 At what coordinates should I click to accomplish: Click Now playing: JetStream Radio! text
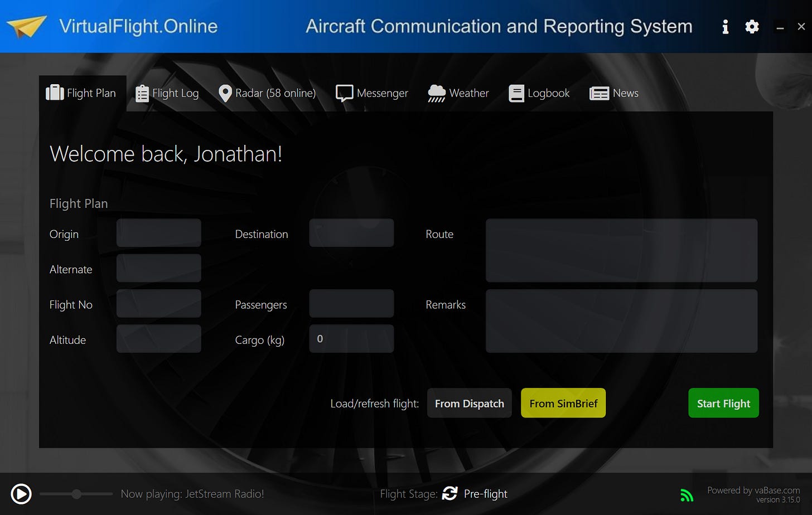(x=192, y=494)
